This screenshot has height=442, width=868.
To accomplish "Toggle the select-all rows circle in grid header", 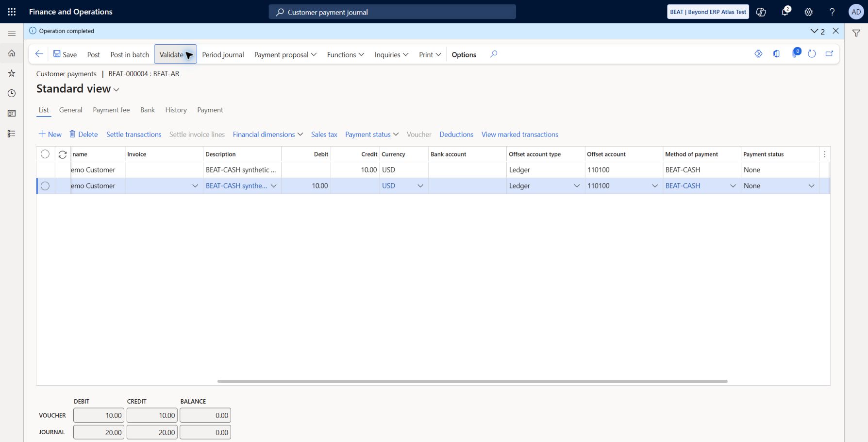I will [x=45, y=154].
